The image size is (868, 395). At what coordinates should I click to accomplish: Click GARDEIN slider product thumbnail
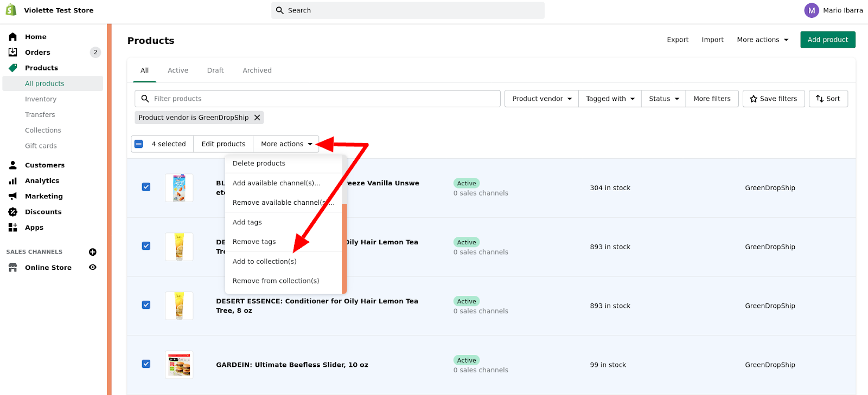tap(179, 365)
